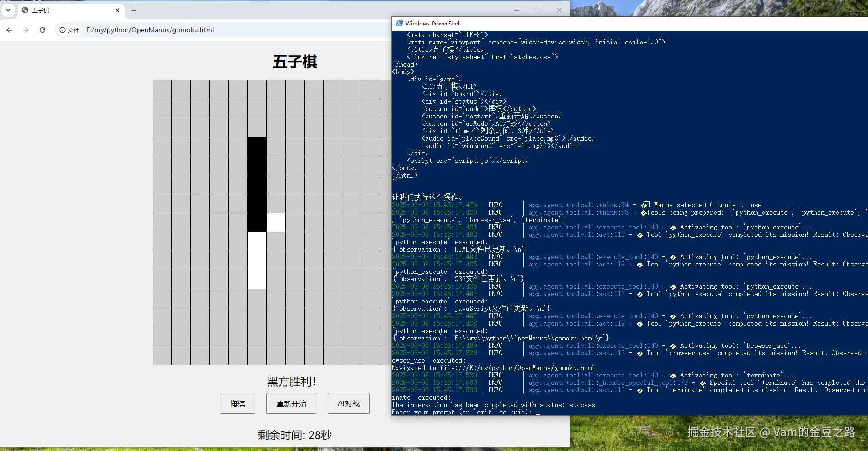Viewport: 868px width, 451px height.
Task: Go back in browser history
Action: (10, 30)
